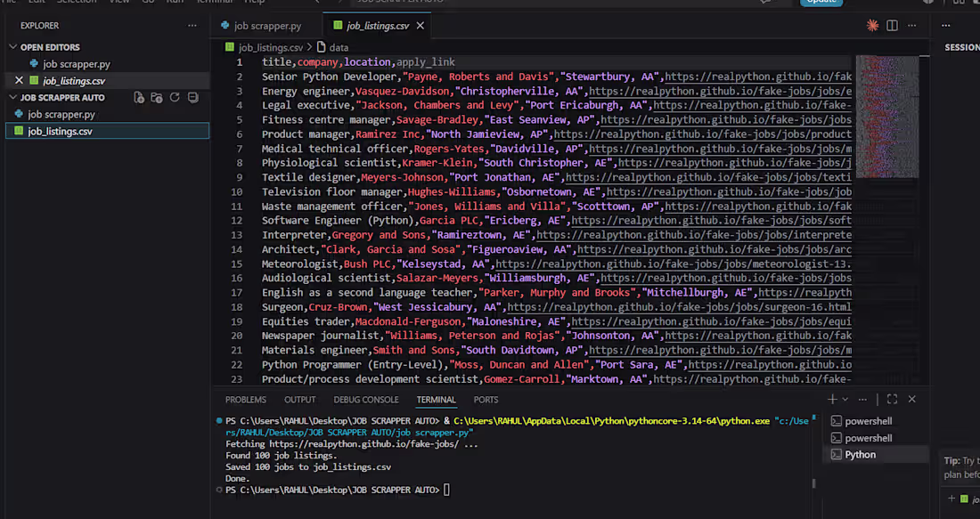Close the bottom terminal panel
The width and height of the screenshot is (980, 519).
click(x=912, y=399)
